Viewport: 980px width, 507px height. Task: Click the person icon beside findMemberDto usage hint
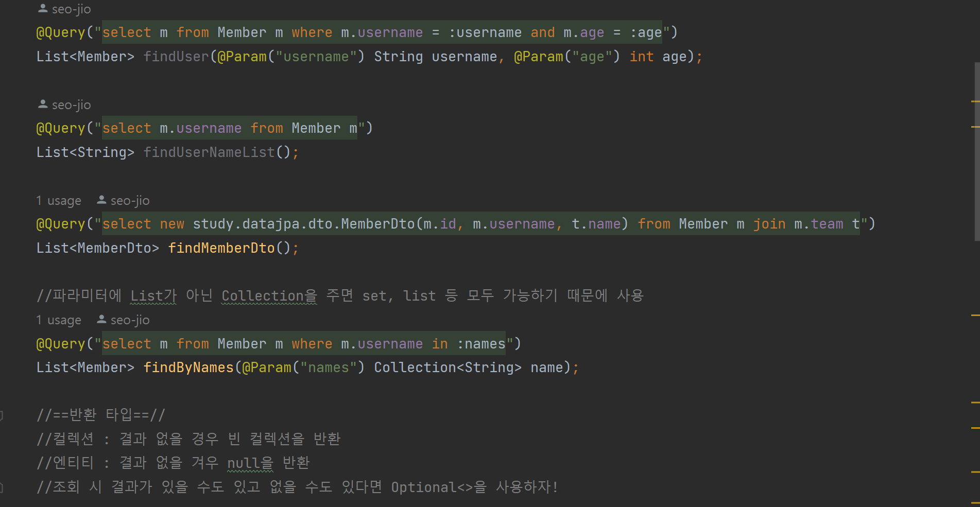pyautogui.click(x=101, y=200)
